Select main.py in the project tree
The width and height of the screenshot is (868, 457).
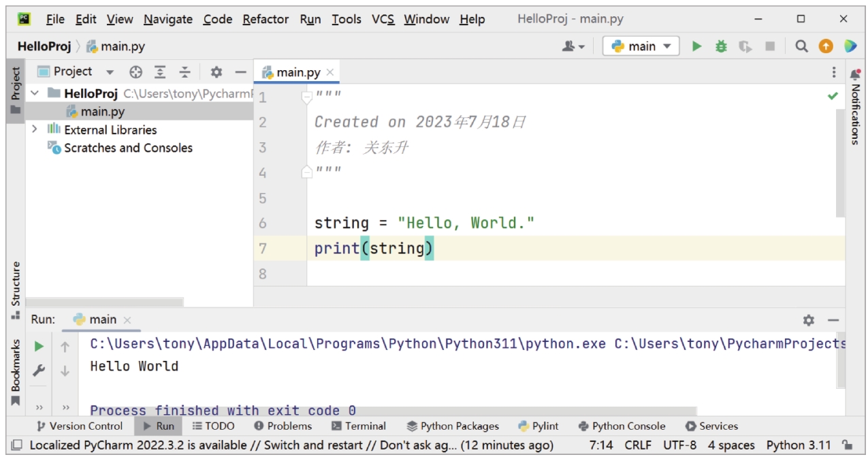tap(102, 112)
